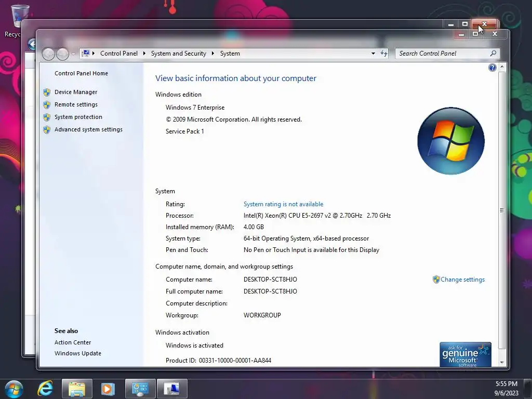532x399 pixels.
Task: Select Control Panel in the breadcrumb
Action: pyautogui.click(x=119, y=54)
